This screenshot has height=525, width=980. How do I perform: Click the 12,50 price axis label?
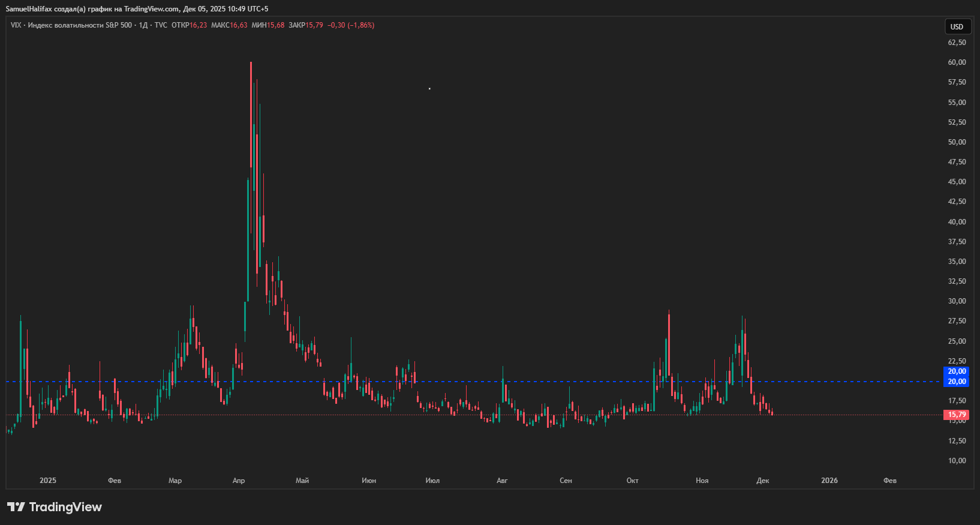click(957, 441)
